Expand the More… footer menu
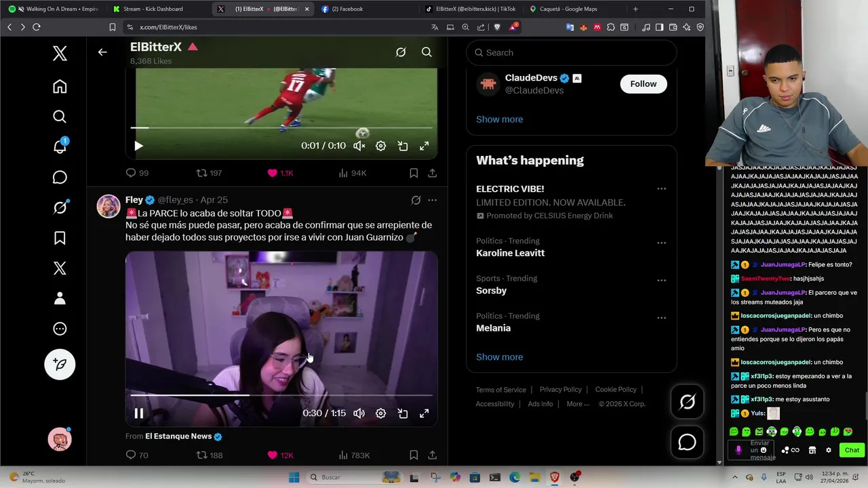Screen dimensions: 868x488 point(578,404)
